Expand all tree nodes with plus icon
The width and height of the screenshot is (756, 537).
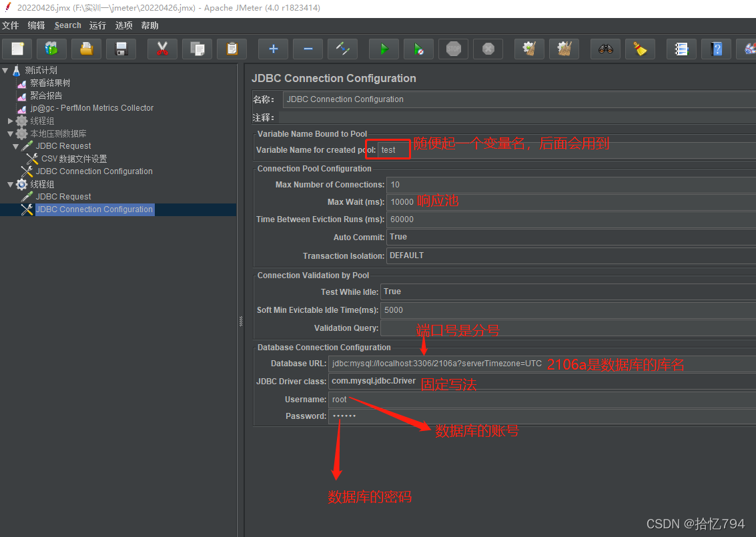pos(274,49)
